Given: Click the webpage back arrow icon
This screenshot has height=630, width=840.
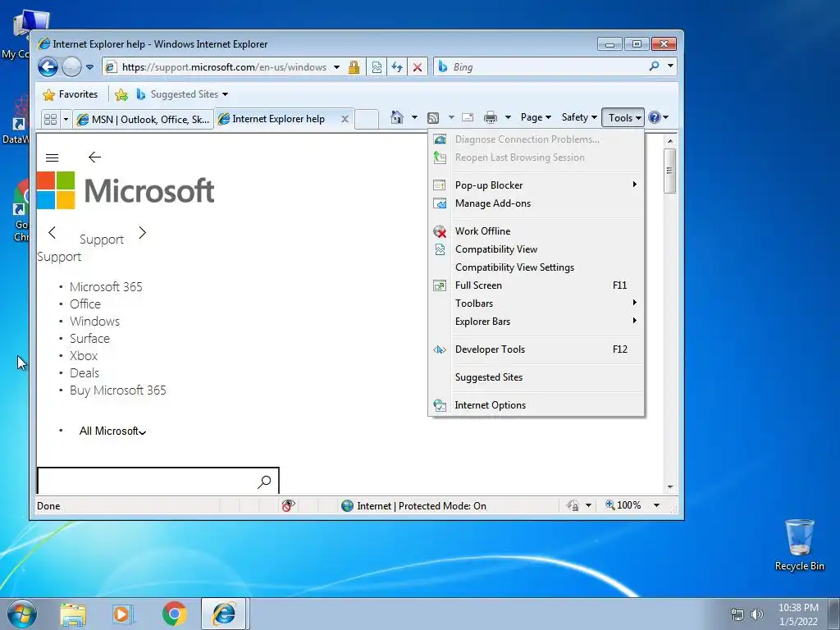Looking at the screenshot, I should [x=94, y=157].
